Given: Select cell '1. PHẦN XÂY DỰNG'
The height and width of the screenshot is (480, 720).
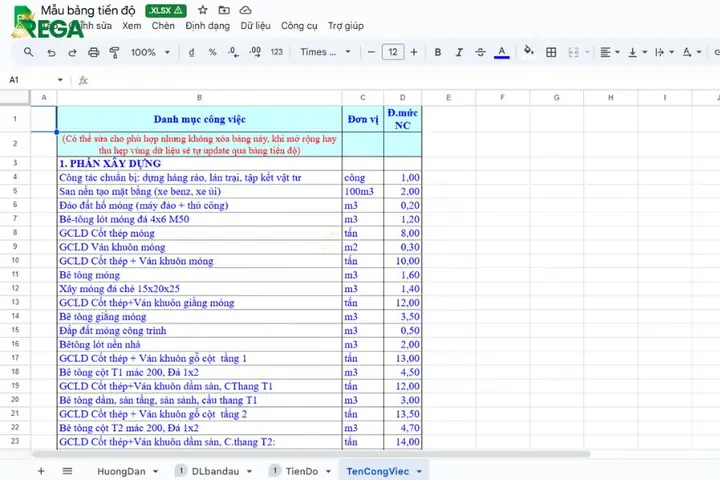Looking at the screenshot, I should [199, 164].
